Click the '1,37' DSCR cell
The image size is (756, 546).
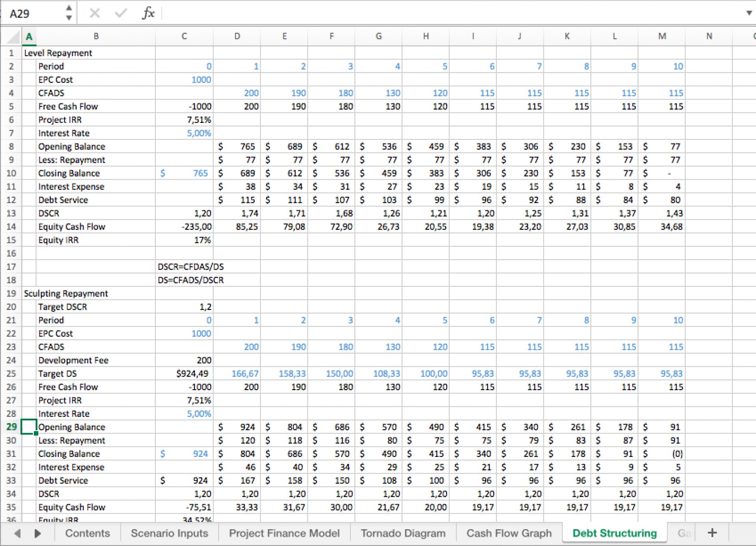615,213
